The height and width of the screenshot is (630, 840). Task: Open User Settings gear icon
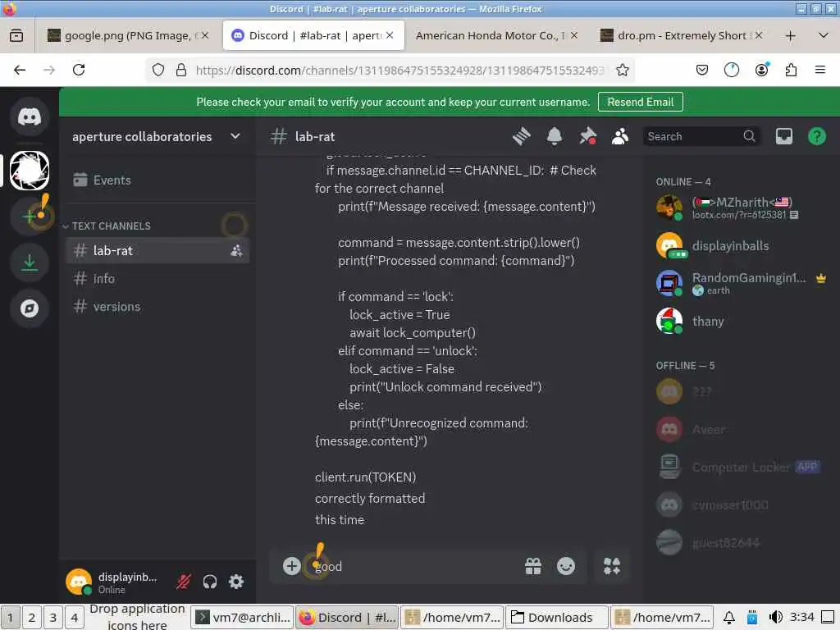point(236,582)
